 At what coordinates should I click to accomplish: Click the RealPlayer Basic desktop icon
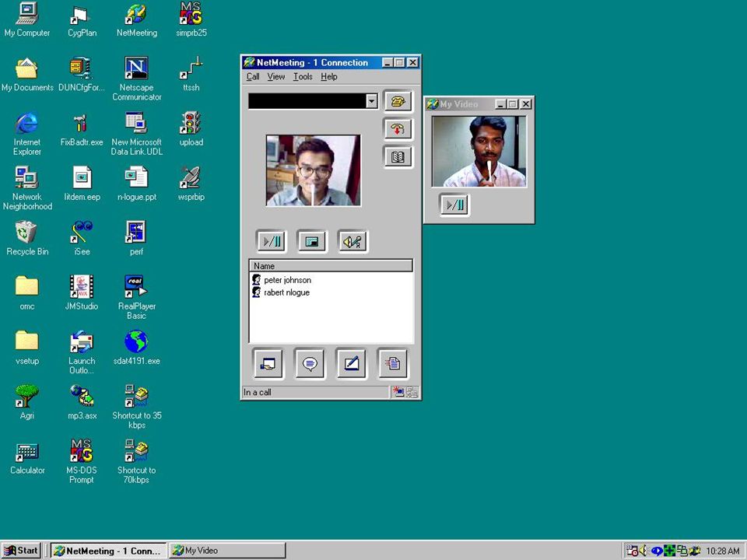(x=137, y=298)
